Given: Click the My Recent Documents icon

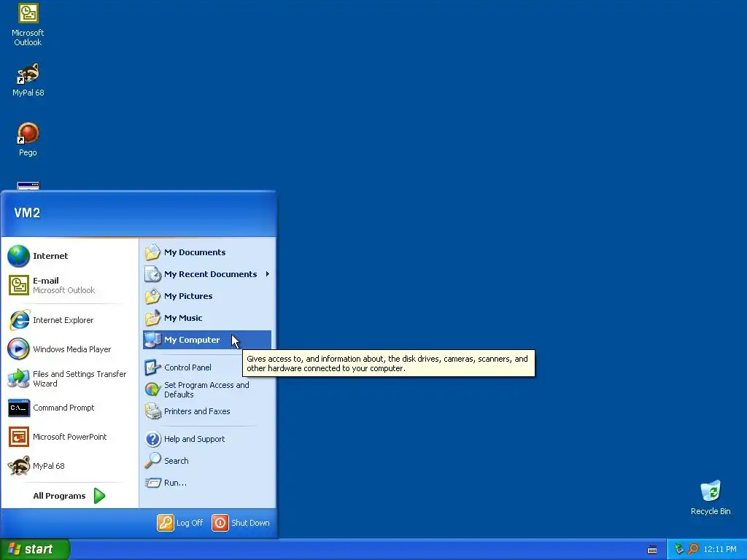Looking at the screenshot, I should pyautogui.click(x=152, y=274).
